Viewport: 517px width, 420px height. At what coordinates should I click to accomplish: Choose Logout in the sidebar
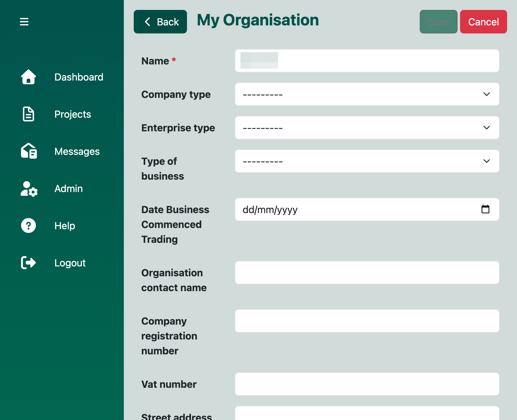(x=70, y=263)
